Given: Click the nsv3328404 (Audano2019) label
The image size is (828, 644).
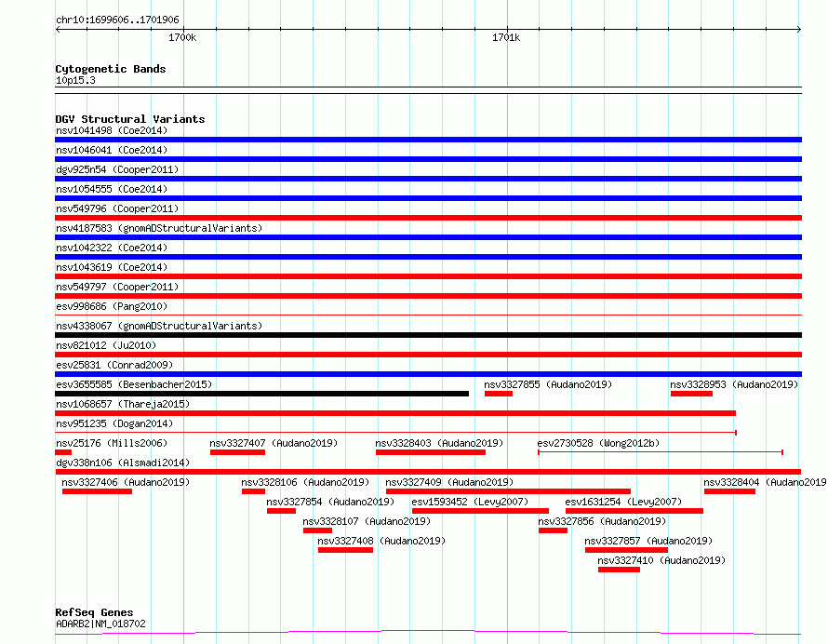Looking at the screenshot, I should (766, 482).
